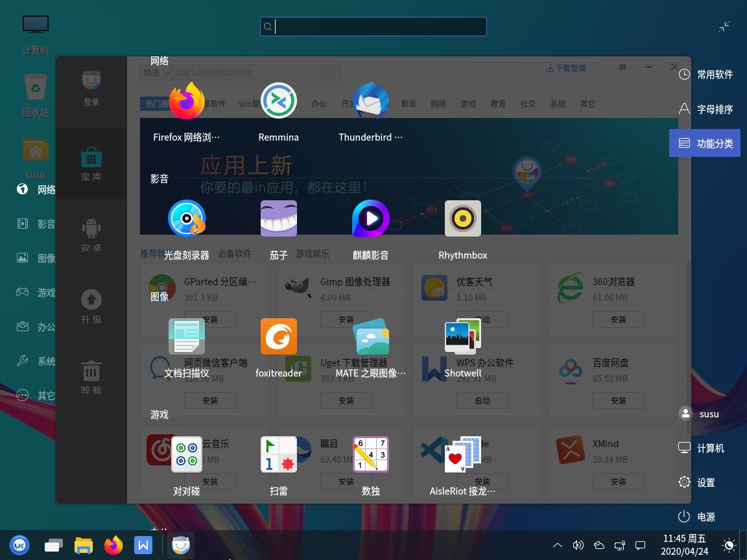Open the 计算机 desktop icon

click(36, 35)
